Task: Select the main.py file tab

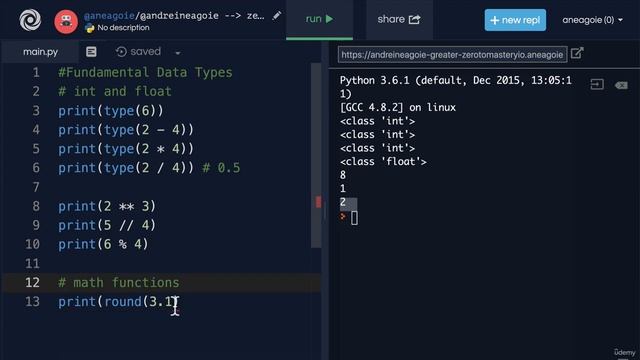Action: click(x=40, y=52)
